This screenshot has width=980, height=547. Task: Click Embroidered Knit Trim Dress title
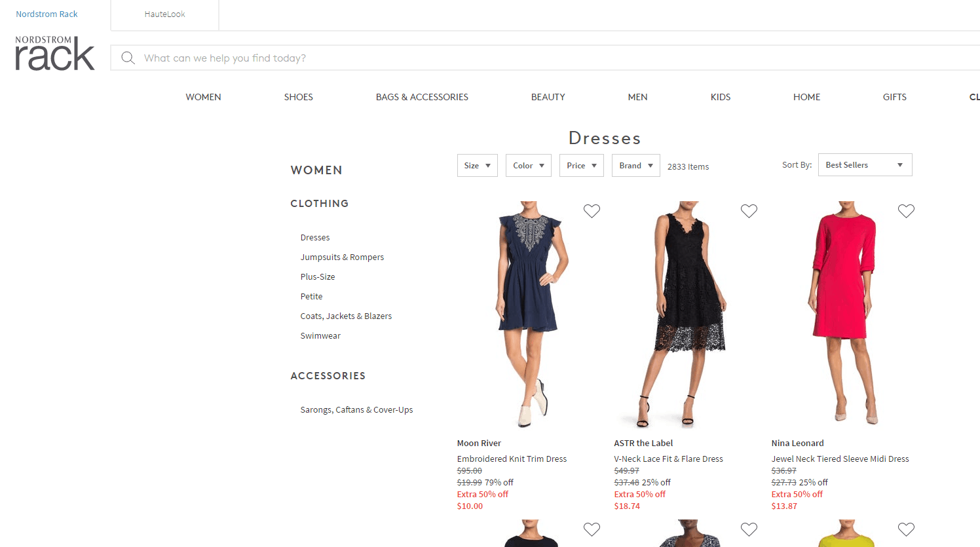click(512, 459)
